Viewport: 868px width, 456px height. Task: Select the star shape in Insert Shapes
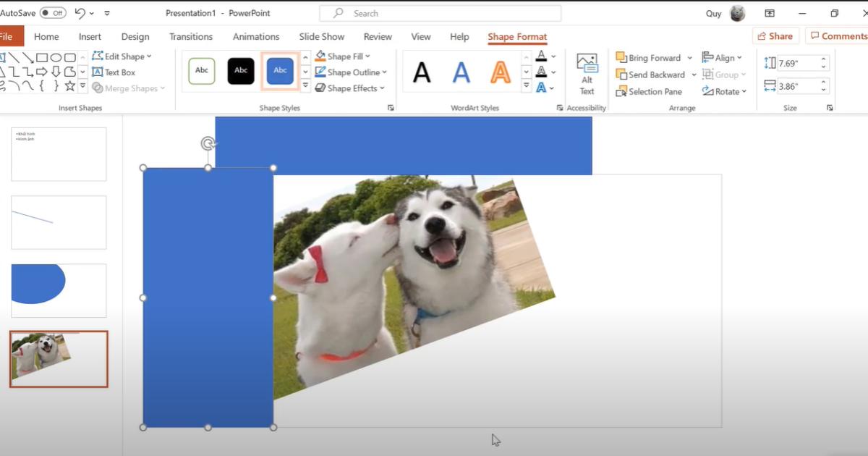click(69, 86)
